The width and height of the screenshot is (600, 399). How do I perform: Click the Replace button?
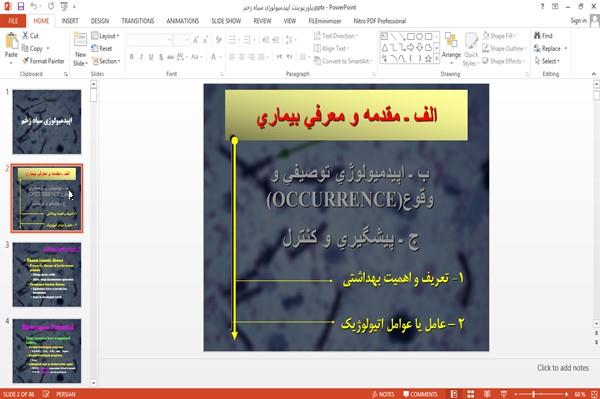550,48
